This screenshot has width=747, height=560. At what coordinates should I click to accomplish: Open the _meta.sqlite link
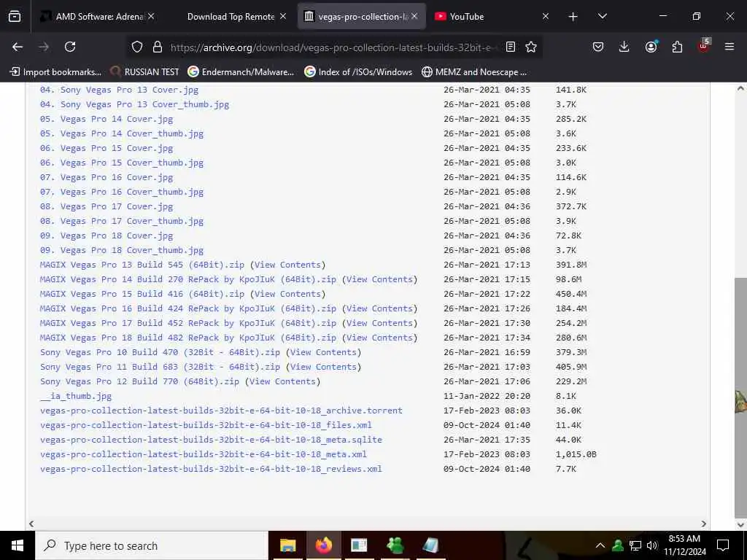pos(211,440)
